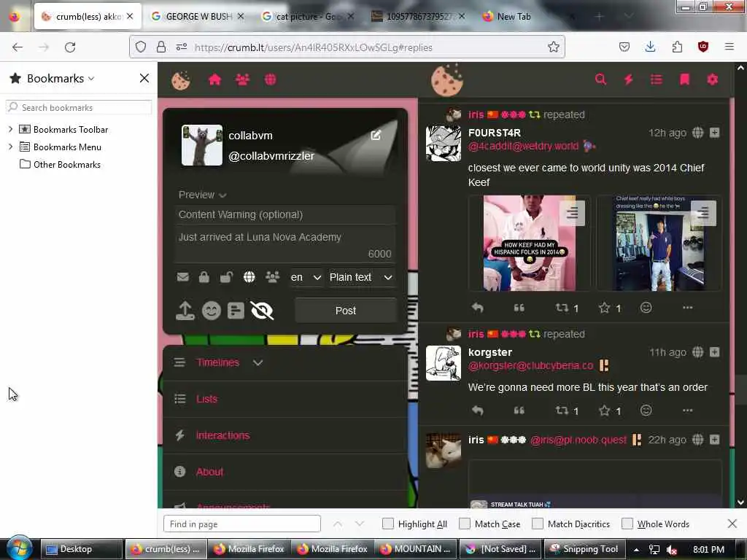Open the language 'en' dropdown

tap(306, 277)
